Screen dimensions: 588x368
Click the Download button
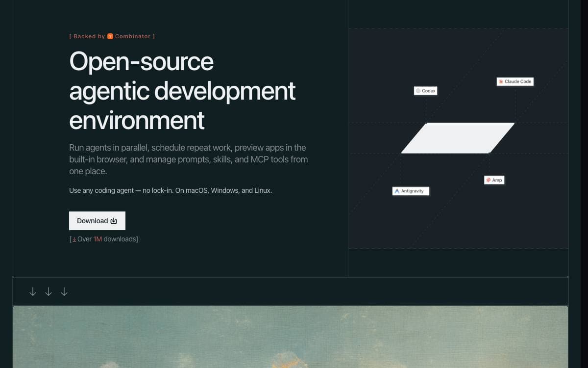[x=97, y=221]
